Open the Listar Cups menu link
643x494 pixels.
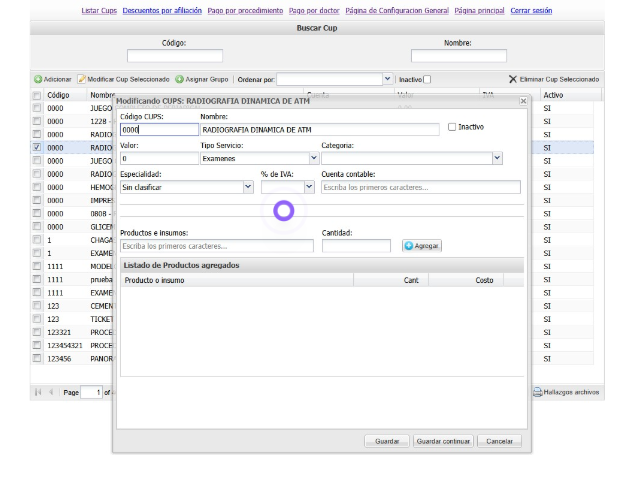pos(99,10)
